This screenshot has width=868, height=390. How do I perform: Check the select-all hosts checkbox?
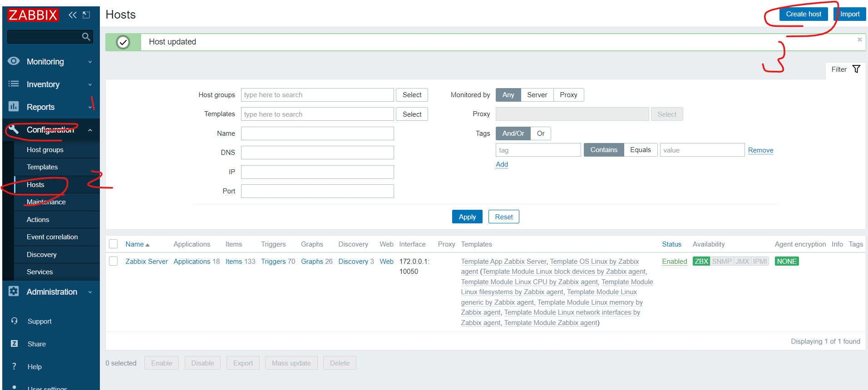(x=113, y=244)
